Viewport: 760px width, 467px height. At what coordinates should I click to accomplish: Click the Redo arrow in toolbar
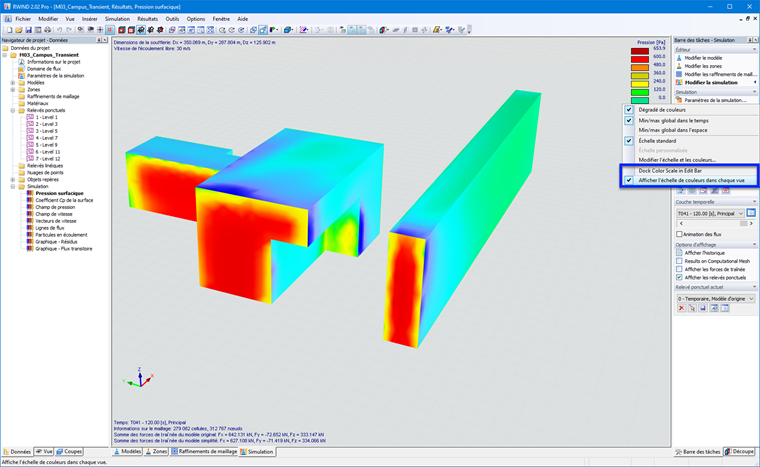coord(69,30)
